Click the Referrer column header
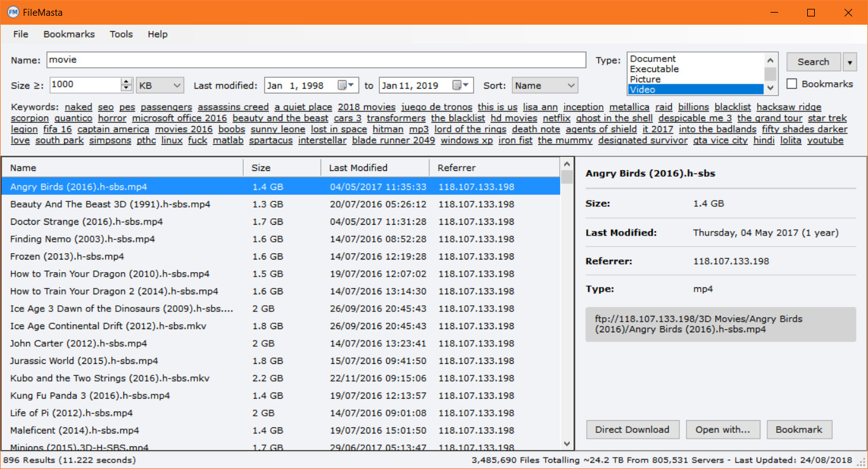The height and width of the screenshot is (469, 868). point(494,168)
